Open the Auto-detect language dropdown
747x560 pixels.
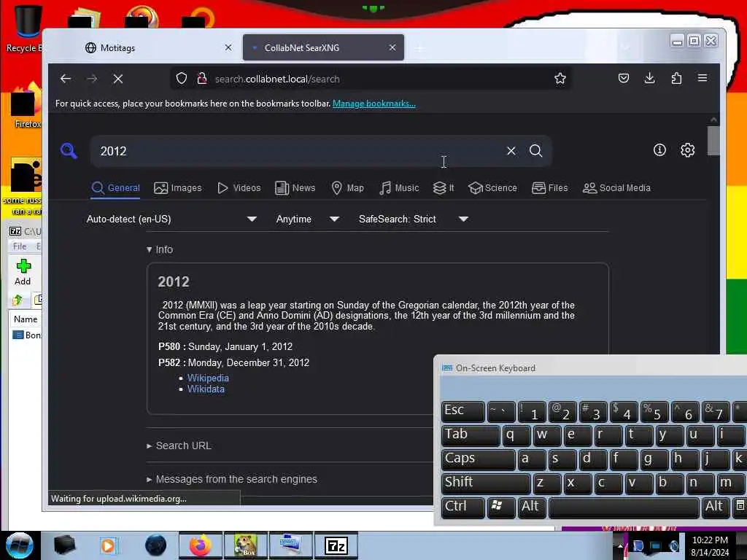171,219
